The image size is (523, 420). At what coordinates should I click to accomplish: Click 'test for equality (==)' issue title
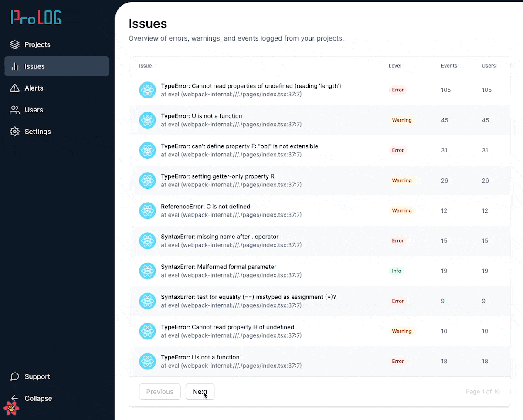tap(248, 297)
